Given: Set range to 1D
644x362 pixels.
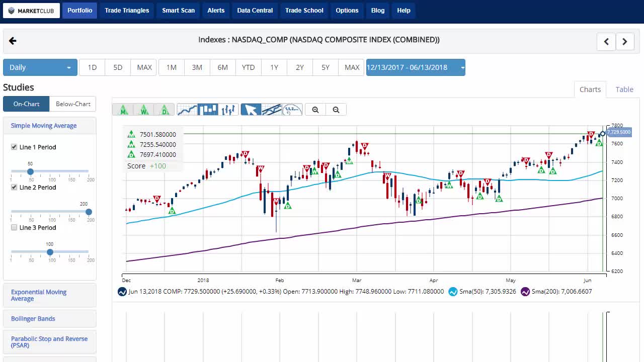Looking at the screenshot, I should (92, 67).
